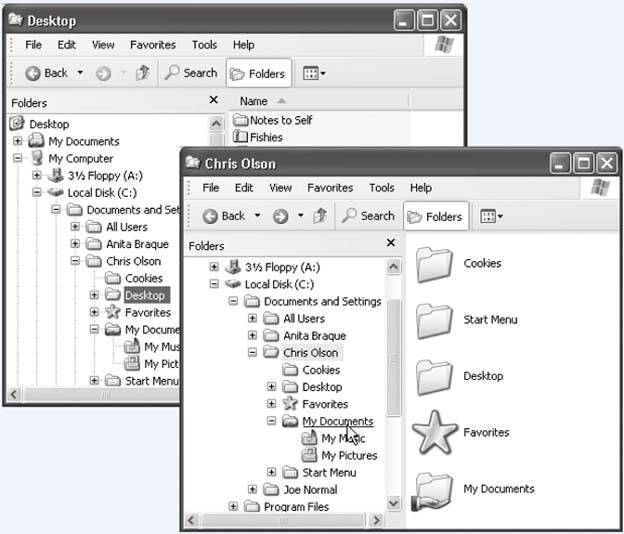Screen dimensions: 624x534
Task: Expand Anita Braque in Chris Olson window tree
Action: point(252,335)
